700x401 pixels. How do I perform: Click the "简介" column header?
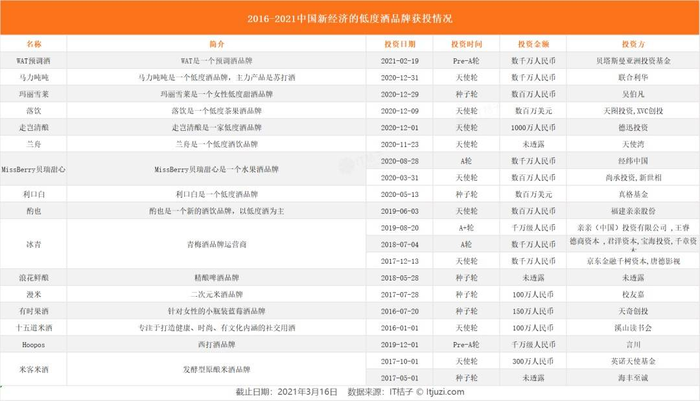pyautogui.click(x=217, y=44)
